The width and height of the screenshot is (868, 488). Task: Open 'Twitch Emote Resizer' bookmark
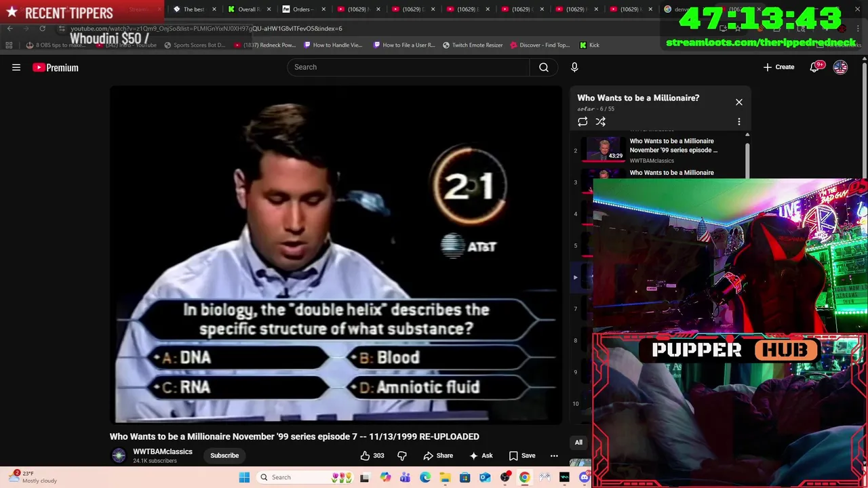[x=473, y=45]
